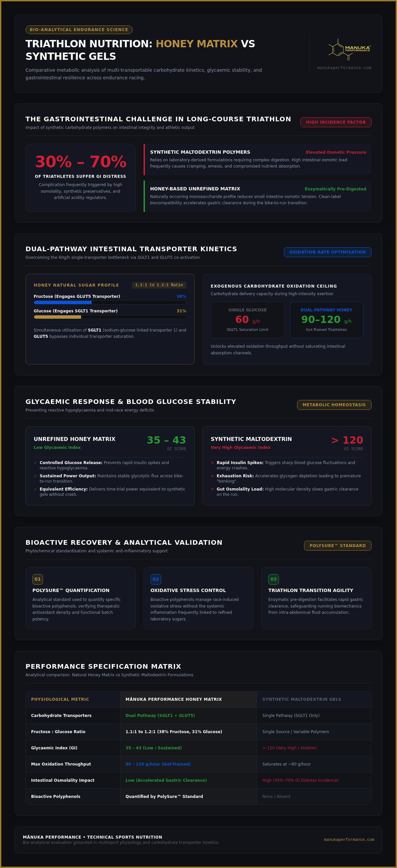Click the 30% – 70% statistic

click(x=81, y=161)
